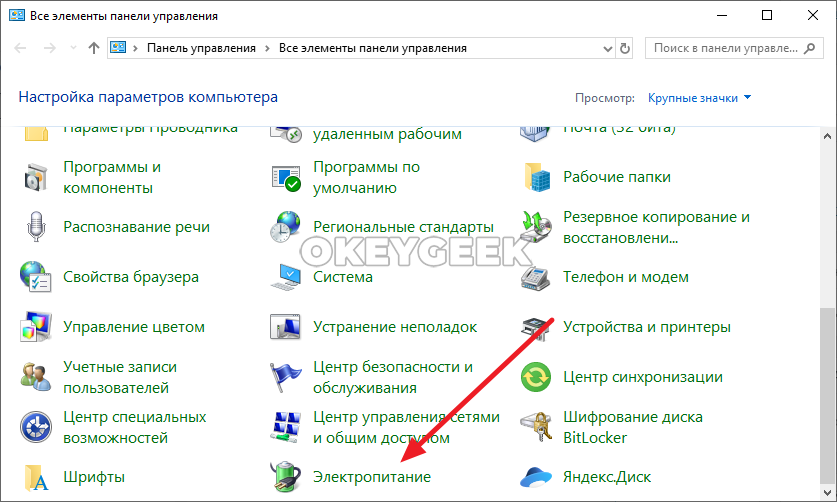Open the User Accounts people icon
837x502 pixels.
[x=36, y=377]
